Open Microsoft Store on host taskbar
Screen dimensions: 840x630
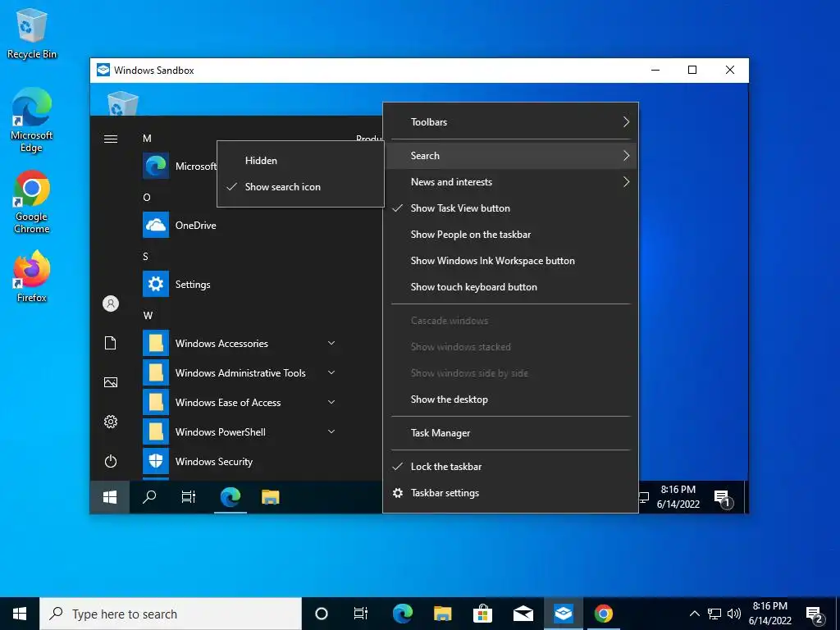point(482,614)
